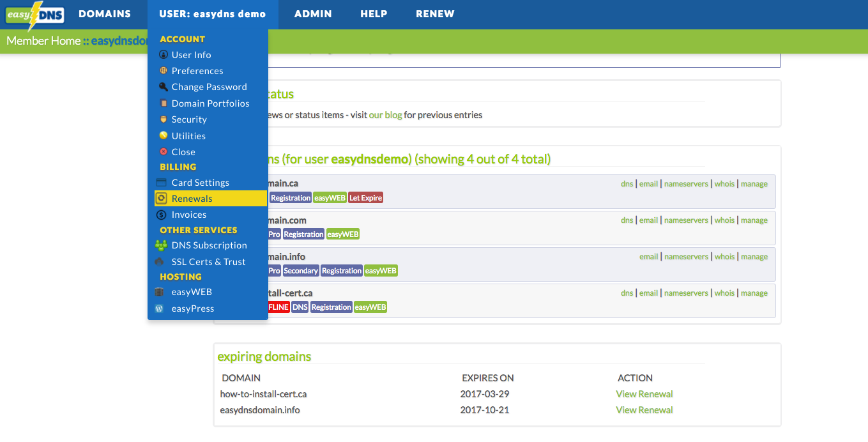Open the our blog link
The image size is (868, 442).
click(385, 115)
